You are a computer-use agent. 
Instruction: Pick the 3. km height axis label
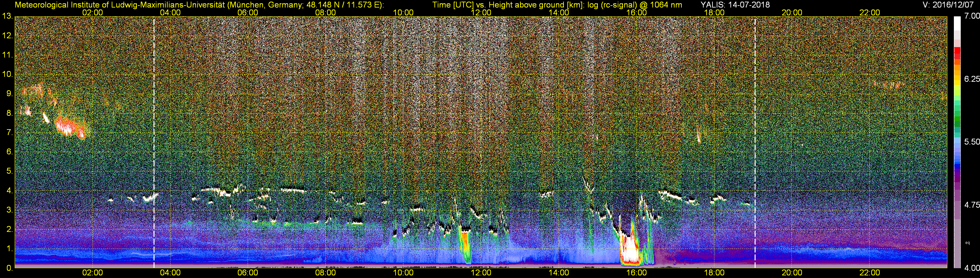point(9,210)
